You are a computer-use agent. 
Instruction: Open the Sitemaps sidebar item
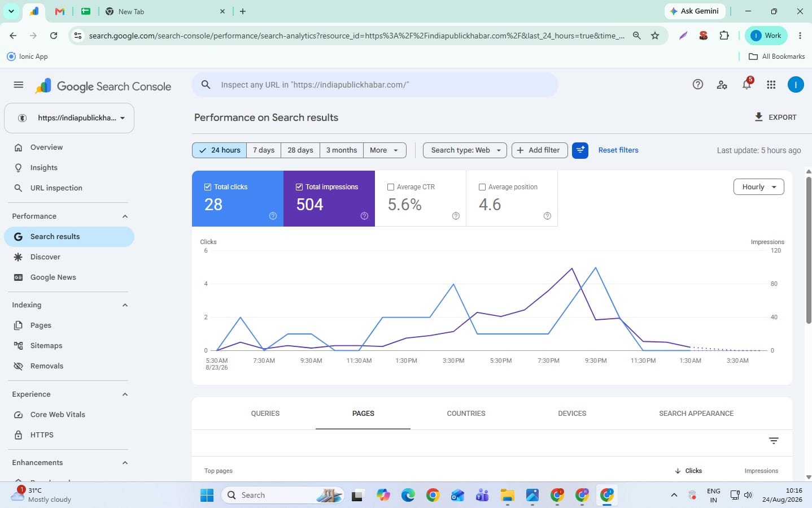point(69,346)
